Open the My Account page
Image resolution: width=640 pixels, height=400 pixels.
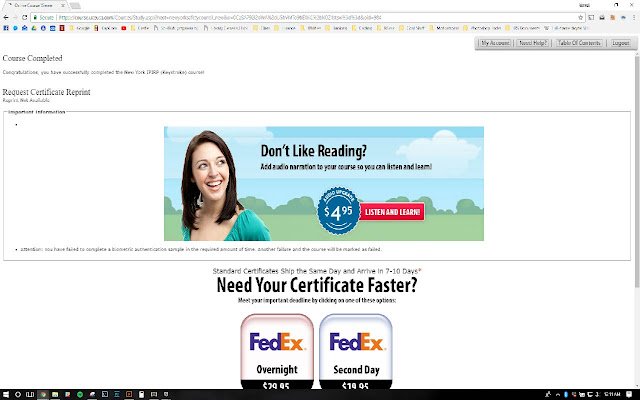point(496,43)
